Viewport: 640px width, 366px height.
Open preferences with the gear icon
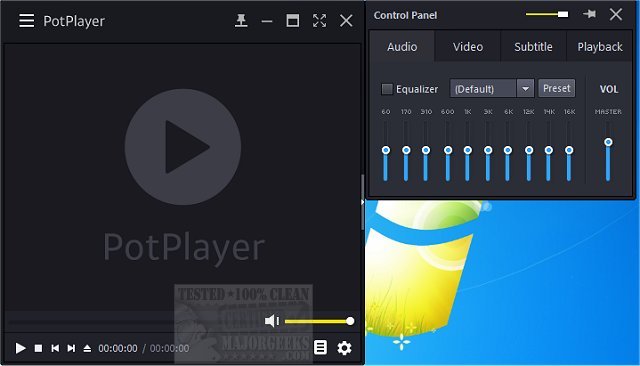344,348
